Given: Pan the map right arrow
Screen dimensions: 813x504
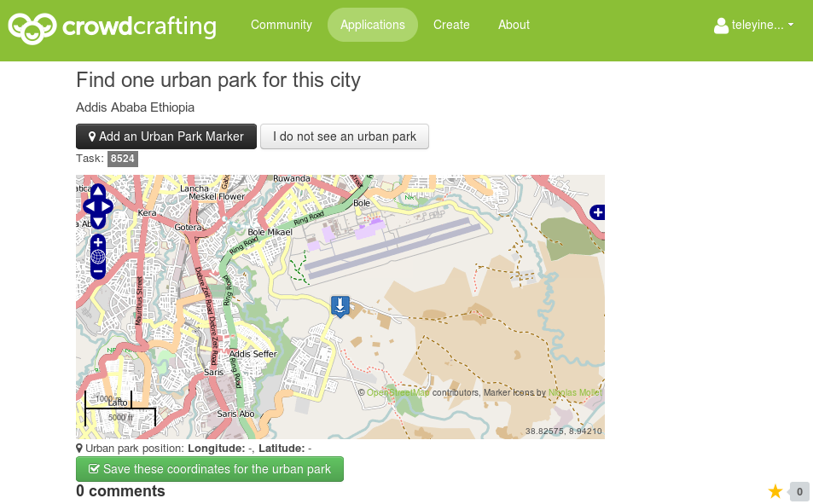Looking at the screenshot, I should click(x=107, y=206).
